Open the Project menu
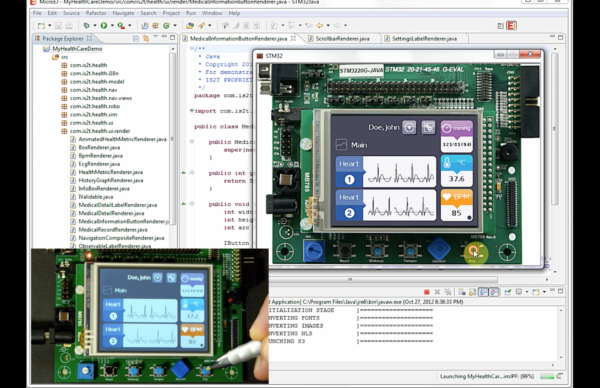600x388 pixels. [171, 13]
